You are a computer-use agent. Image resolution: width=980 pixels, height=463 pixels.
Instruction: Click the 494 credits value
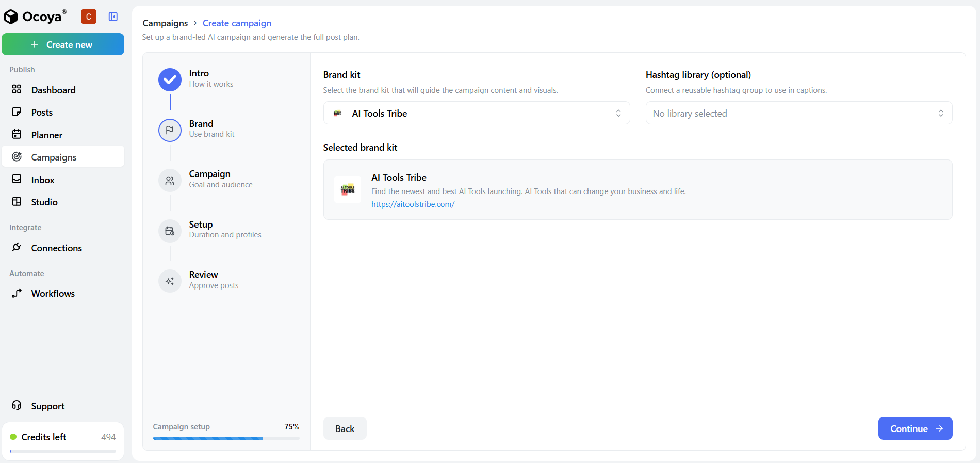[x=108, y=437]
